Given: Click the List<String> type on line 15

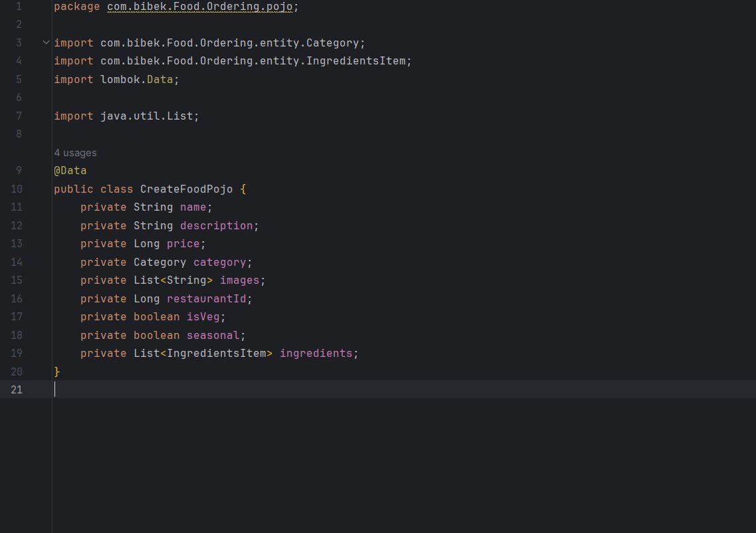Looking at the screenshot, I should coord(173,280).
